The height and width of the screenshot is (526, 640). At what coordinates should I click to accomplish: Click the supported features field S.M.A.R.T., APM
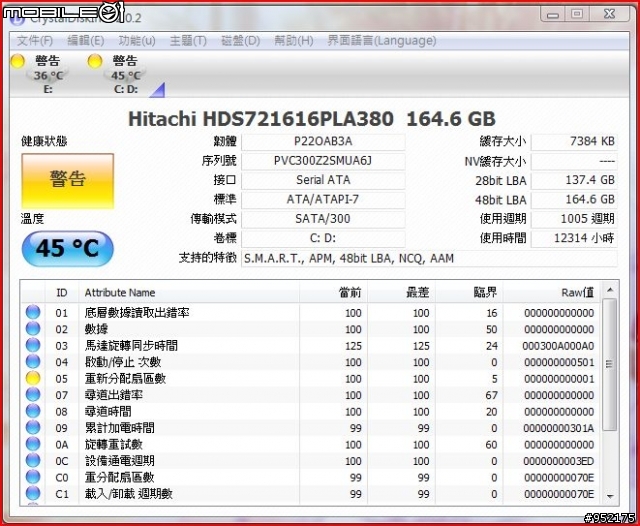click(x=429, y=259)
